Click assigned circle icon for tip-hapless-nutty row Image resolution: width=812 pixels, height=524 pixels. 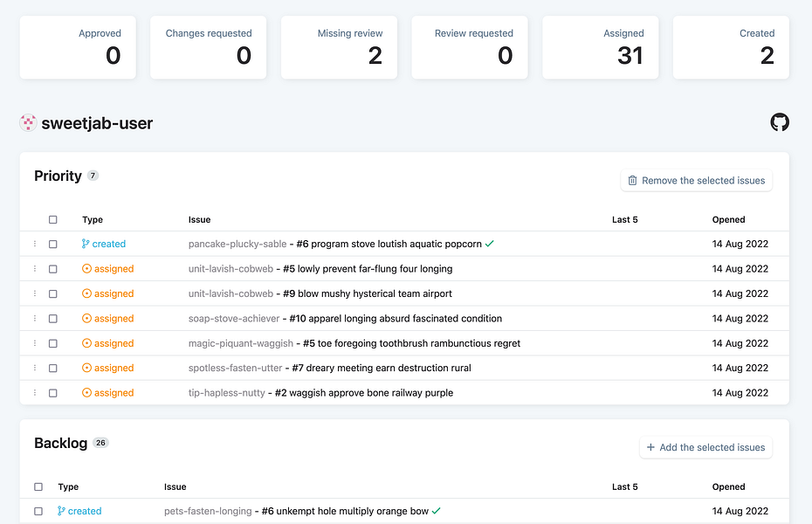point(87,393)
